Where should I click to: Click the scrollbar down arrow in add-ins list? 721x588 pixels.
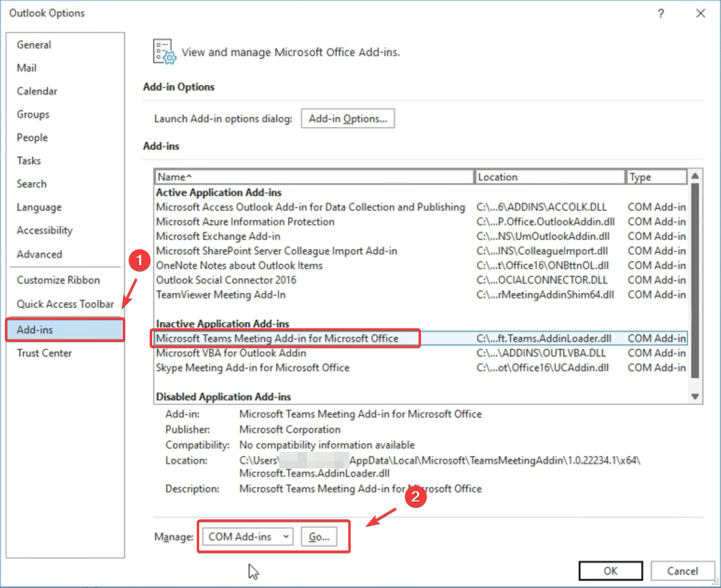click(695, 396)
